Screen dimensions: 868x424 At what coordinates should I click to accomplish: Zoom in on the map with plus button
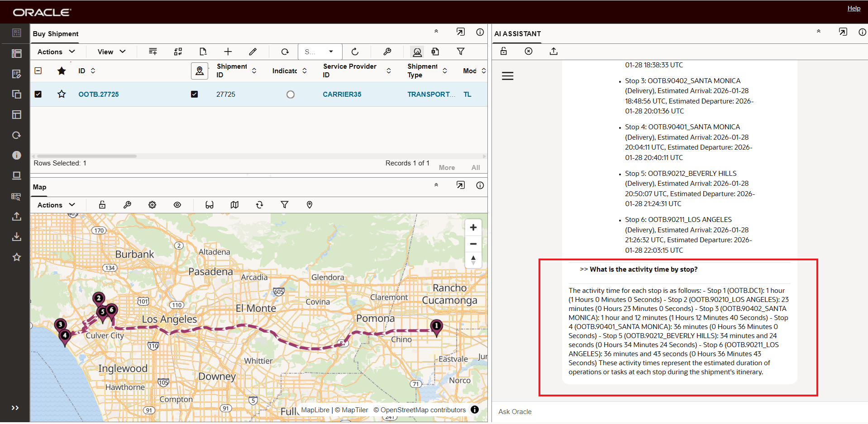473,227
